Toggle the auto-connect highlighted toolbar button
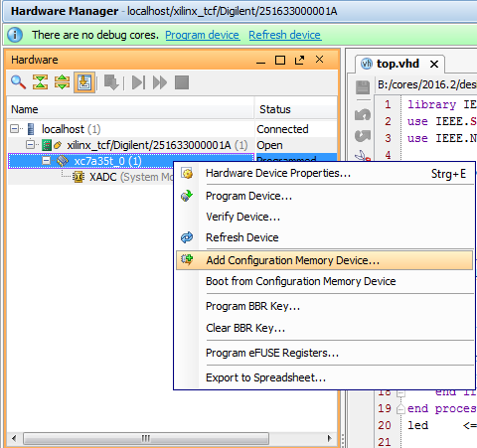This screenshot has width=477, height=448. point(84,82)
